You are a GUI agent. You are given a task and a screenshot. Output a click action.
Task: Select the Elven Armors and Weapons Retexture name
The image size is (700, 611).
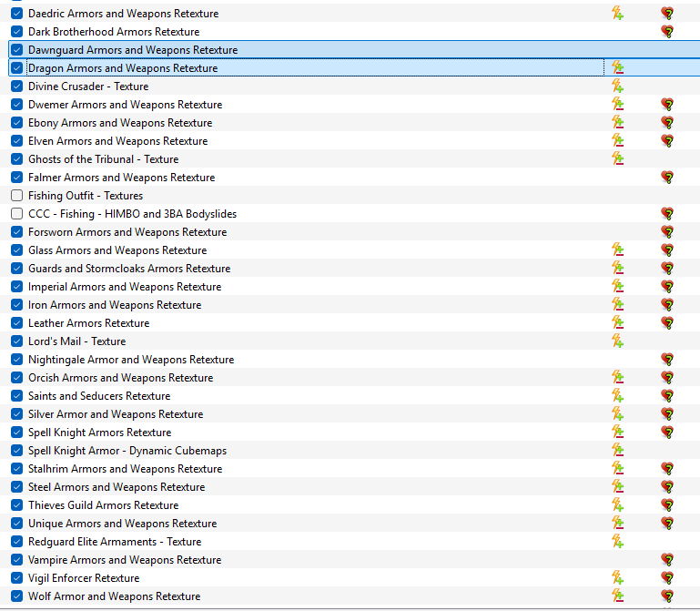click(x=117, y=141)
